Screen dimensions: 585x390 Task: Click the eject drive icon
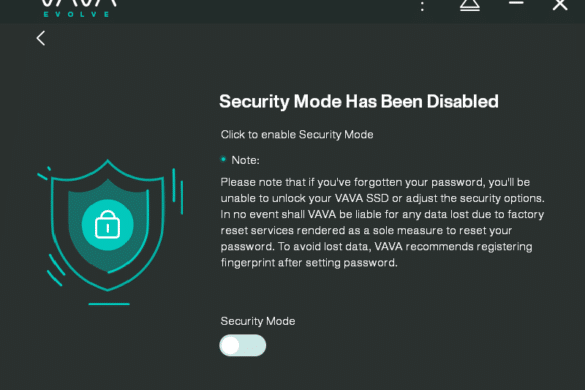point(470,5)
